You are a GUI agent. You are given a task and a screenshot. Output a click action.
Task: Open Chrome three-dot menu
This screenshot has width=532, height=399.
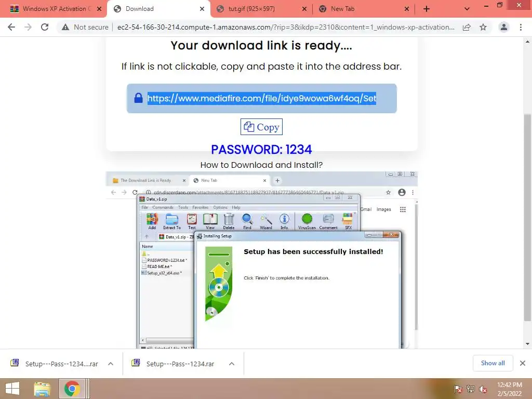[x=521, y=27]
